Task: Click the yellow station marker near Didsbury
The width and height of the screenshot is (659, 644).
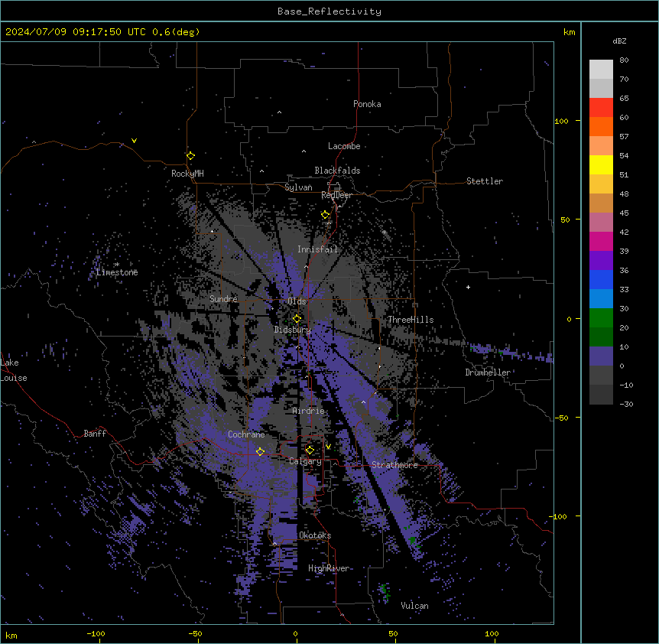Action: click(x=297, y=319)
